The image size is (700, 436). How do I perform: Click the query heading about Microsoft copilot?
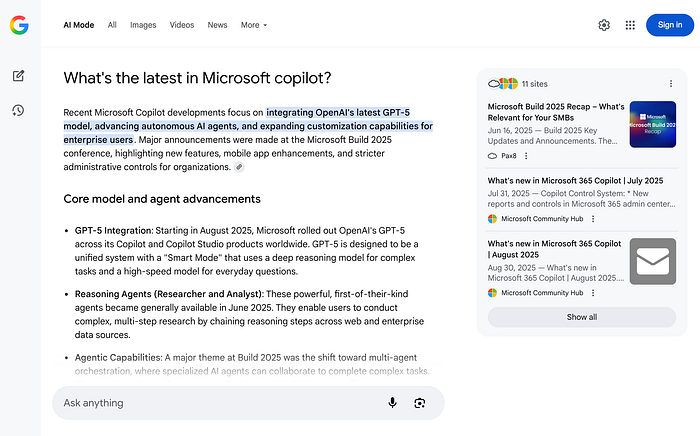[x=197, y=78]
